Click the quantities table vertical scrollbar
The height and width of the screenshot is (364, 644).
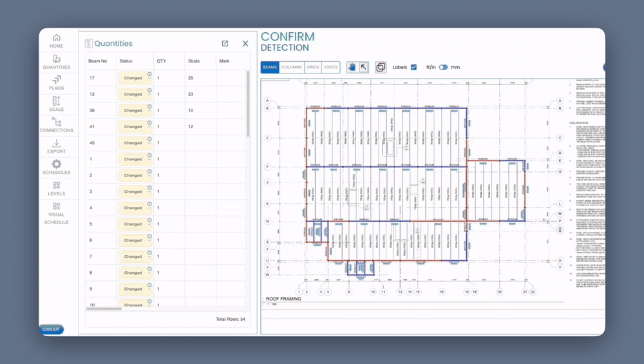click(x=248, y=103)
